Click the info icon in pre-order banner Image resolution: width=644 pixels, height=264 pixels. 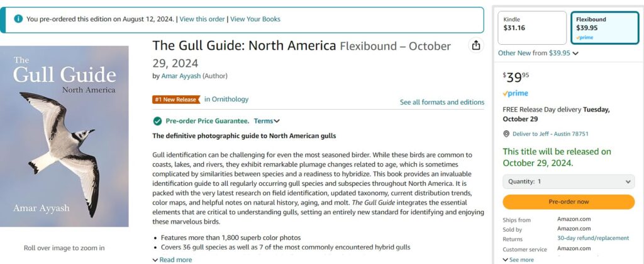(18, 19)
